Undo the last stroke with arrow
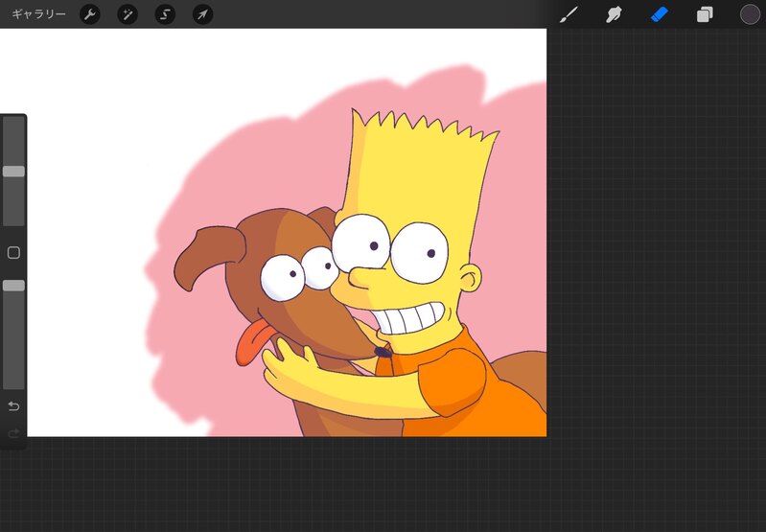This screenshot has width=766, height=532. pos(13,406)
